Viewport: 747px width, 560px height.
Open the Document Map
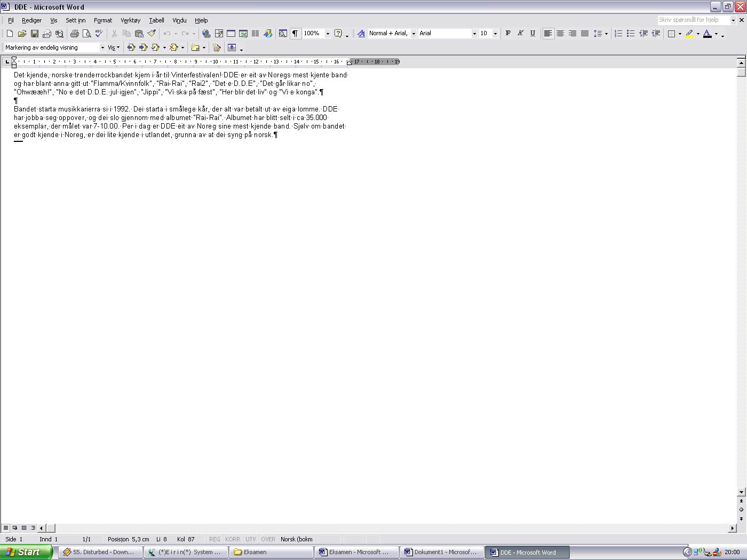point(283,34)
